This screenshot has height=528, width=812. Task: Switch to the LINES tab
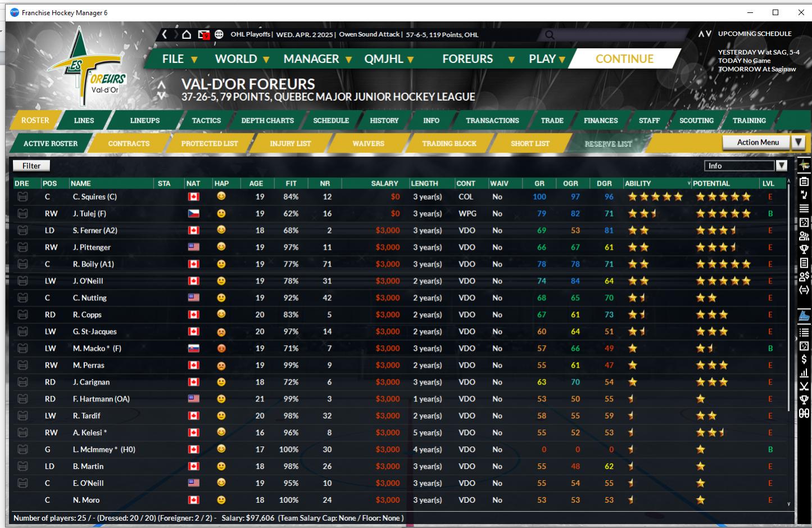click(84, 120)
